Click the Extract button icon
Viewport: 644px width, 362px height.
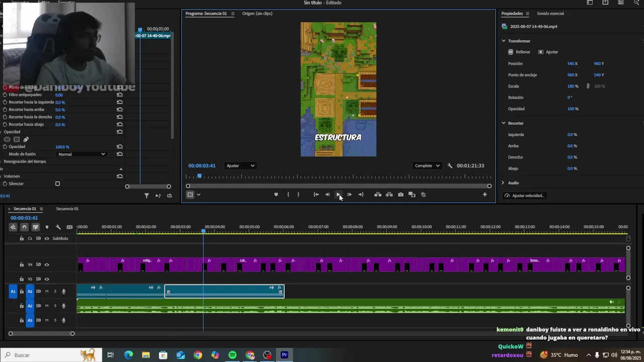[x=389, y=195]
